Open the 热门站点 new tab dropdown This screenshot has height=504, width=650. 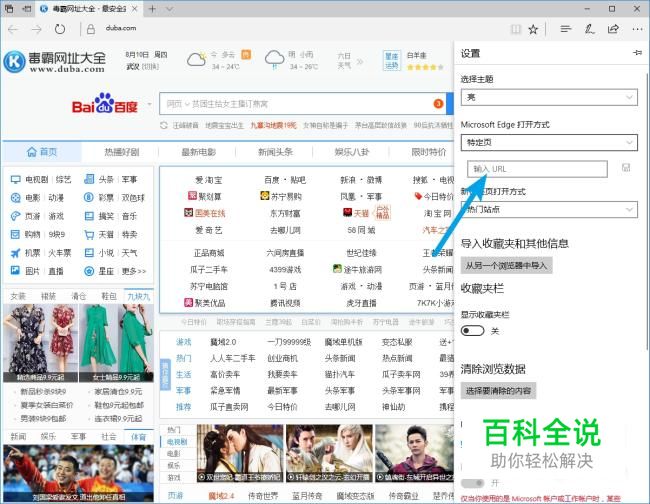pos(549,209)
